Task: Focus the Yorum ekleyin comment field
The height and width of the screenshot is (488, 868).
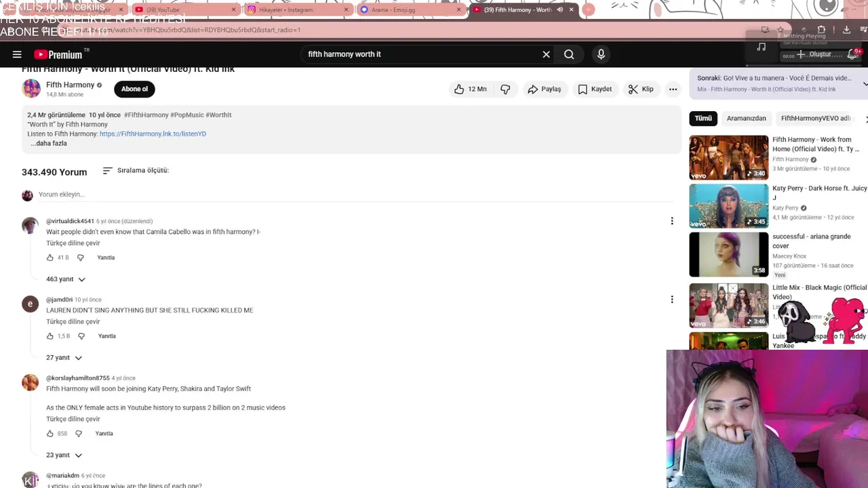Action: coord(355,195)
